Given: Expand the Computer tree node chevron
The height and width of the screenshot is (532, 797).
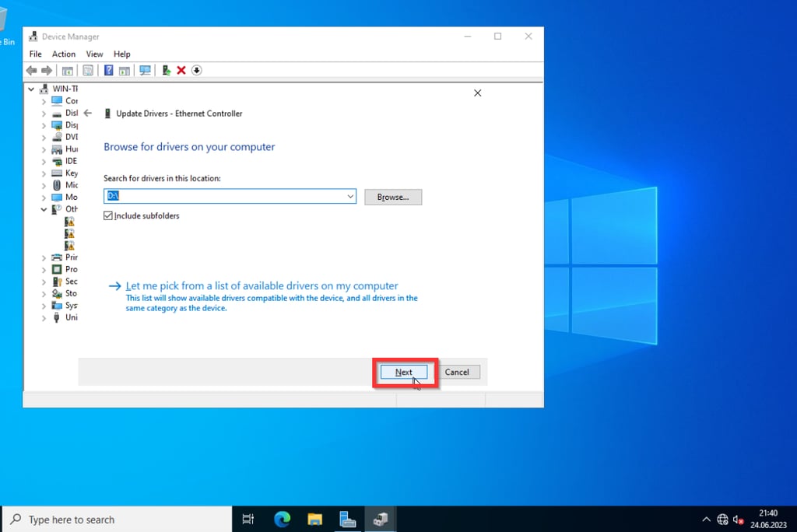Looking at the screenshot, I should [x=44, y=101].
